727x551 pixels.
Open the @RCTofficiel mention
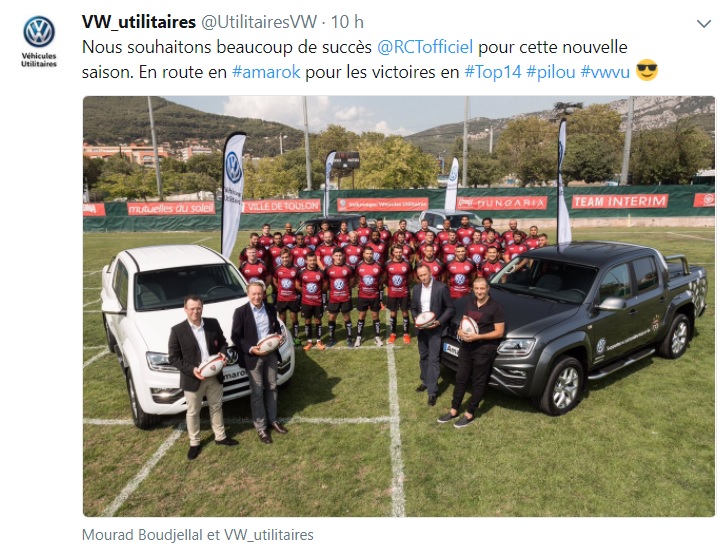coord(425,47)
